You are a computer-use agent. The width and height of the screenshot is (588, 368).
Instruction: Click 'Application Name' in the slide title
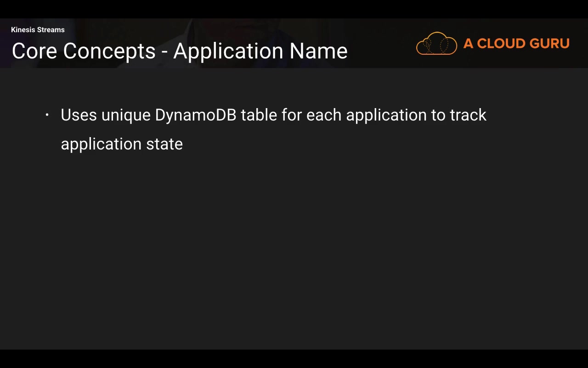(x=260, y=51)
